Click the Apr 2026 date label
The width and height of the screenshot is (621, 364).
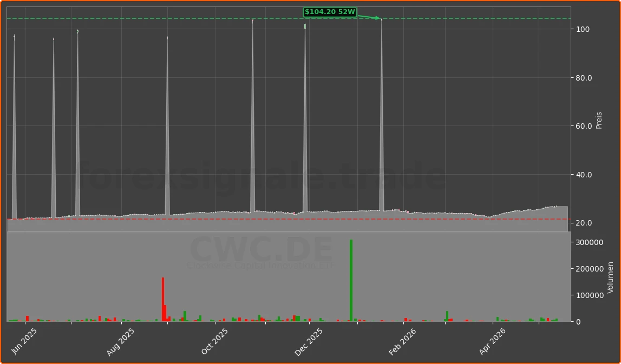tap(493, 341)
